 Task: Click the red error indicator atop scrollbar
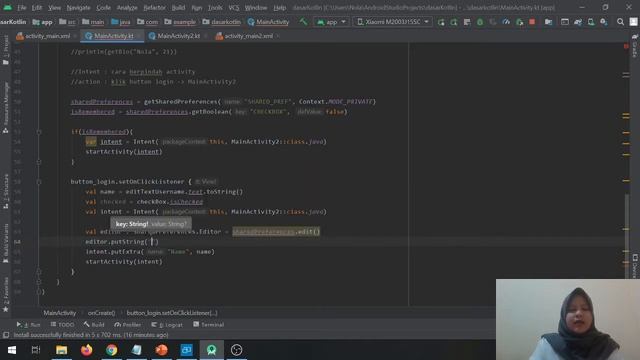pos(626,47)
